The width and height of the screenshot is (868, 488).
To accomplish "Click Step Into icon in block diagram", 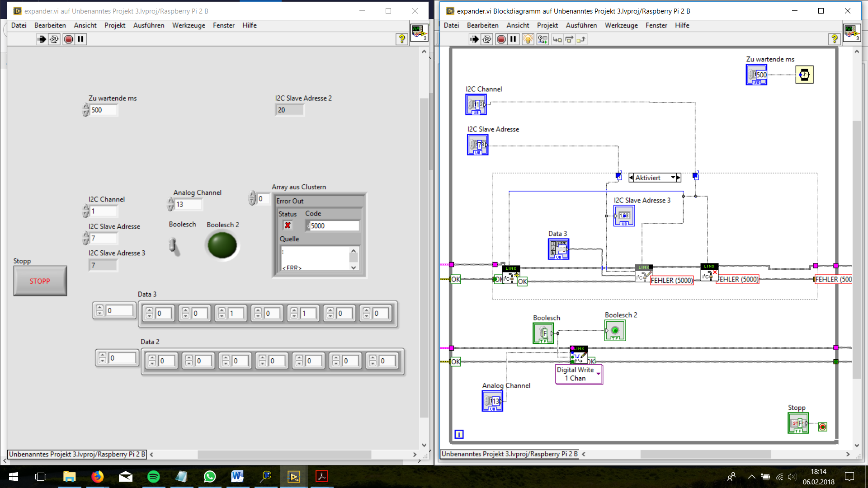I will click(557, 39).
